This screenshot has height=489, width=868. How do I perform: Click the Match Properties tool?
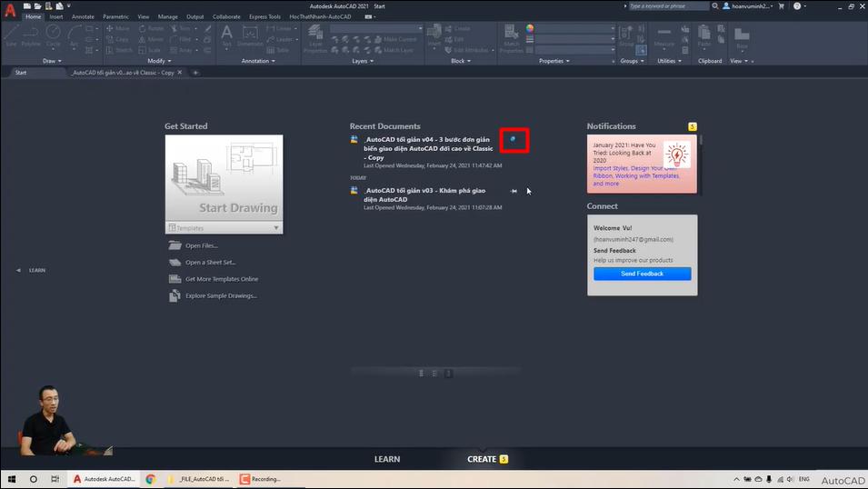[x=511, y=37]
